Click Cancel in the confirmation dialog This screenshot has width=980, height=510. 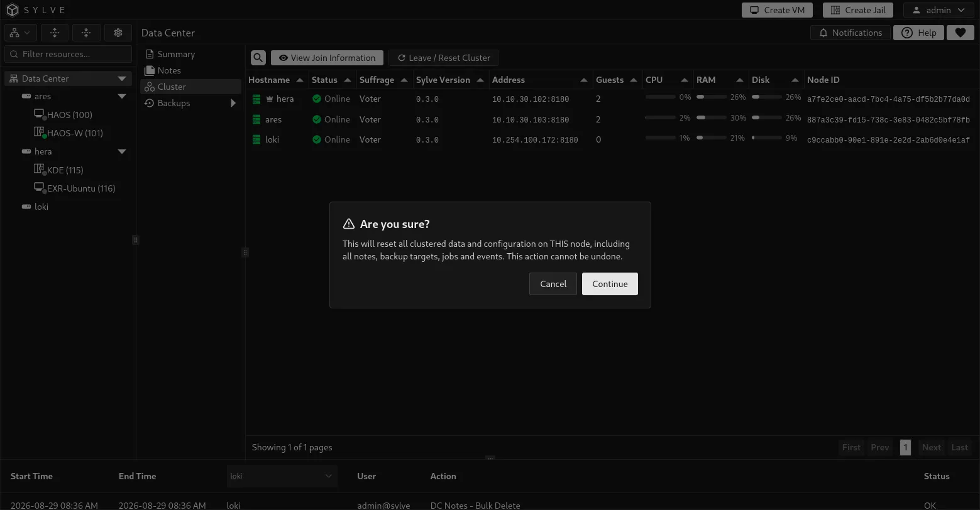[553, 284]
